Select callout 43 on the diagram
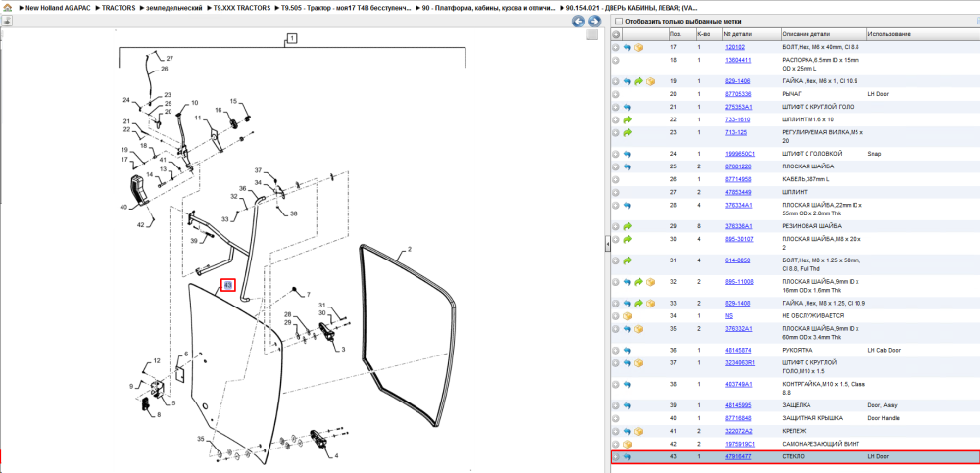The height and width of the screenshot is (473, 980). pyautogui.click(x=228, y=285)
